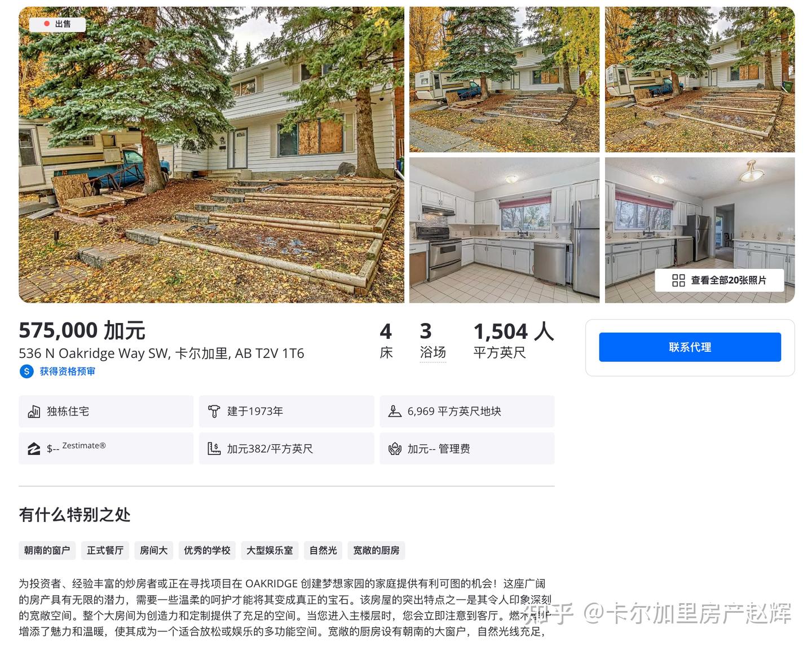Click the blue dollar pre-qualification icon
The image size is (812, 646).
click(27, 371)
